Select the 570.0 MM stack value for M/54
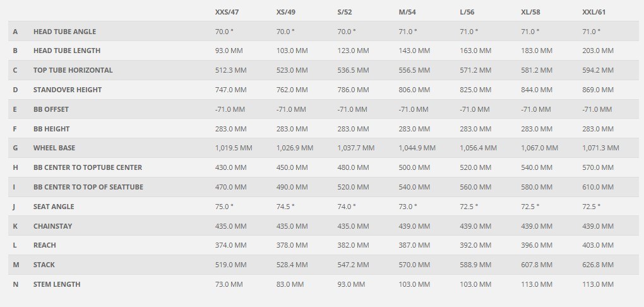The width and height of the screenshot is (644, 307). click(x=414, y=265)
